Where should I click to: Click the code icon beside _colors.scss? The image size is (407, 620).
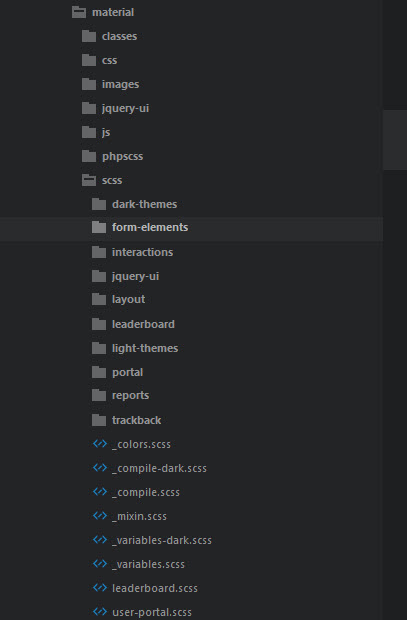click(x=100, y=444)
